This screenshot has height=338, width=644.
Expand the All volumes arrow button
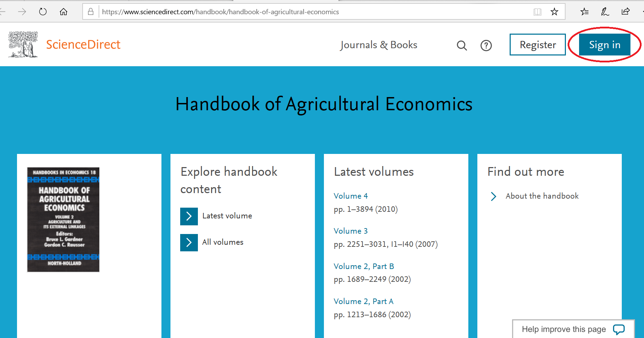pos(189,242)
